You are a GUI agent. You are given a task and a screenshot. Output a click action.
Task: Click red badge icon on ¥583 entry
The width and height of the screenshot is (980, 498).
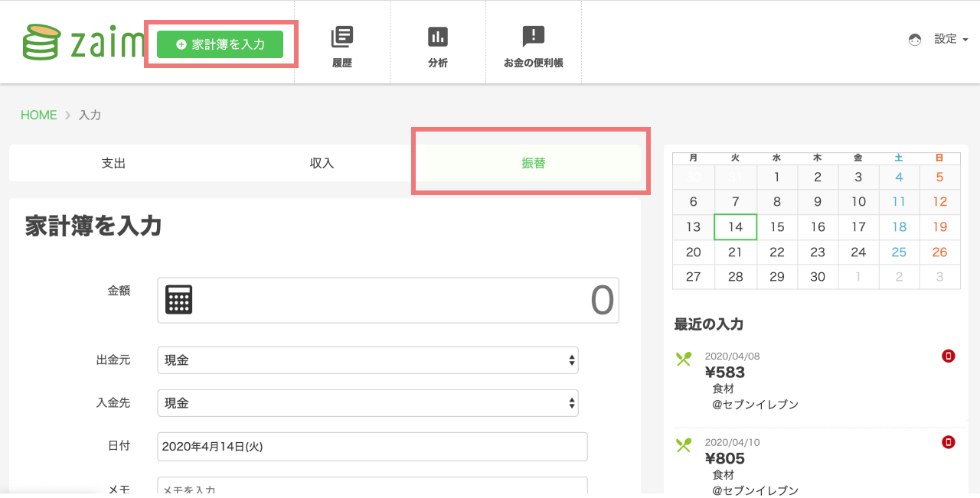coord(949,356)
